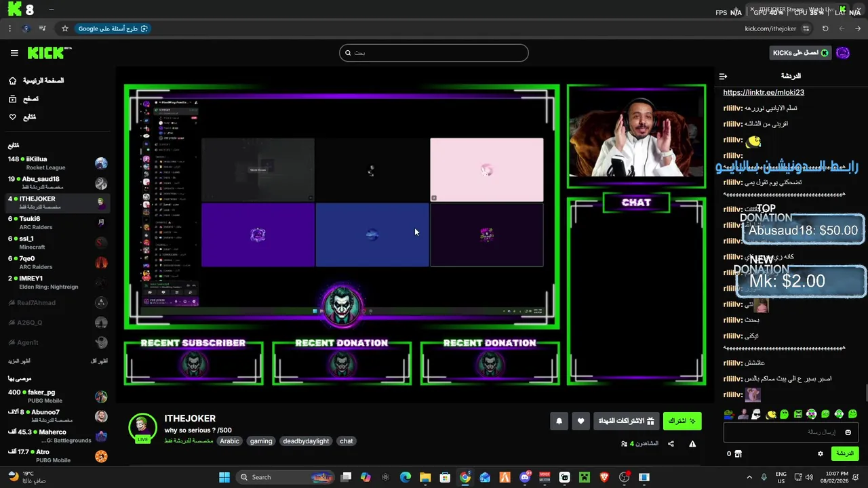Select the Tsuki6 channel in sidebar
The image size is (868, 488).
(58, 223)
